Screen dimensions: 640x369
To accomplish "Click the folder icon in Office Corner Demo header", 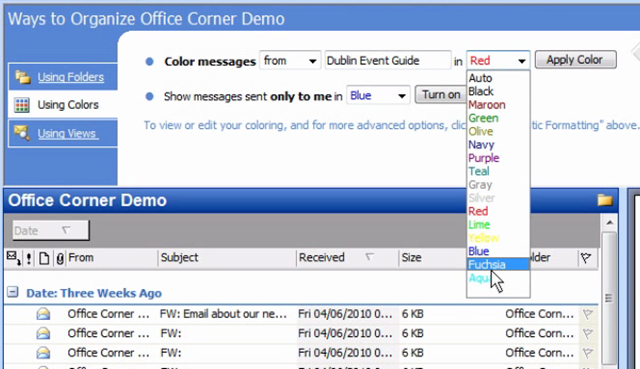I will point(605,200).
